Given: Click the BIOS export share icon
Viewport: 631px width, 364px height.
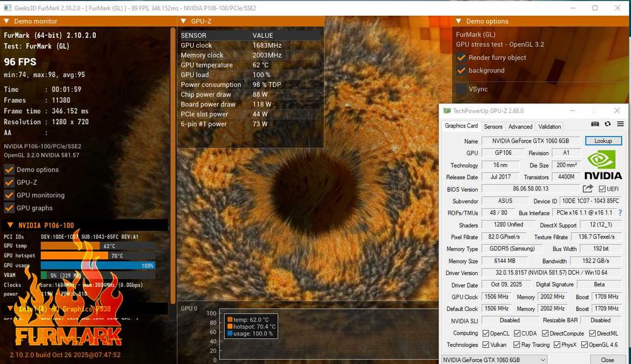Looking at the screenshot, I should 588,189.
